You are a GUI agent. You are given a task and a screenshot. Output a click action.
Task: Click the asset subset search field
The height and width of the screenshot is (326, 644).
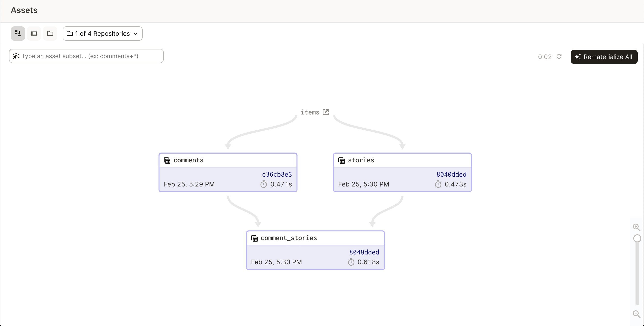[86, 56]
